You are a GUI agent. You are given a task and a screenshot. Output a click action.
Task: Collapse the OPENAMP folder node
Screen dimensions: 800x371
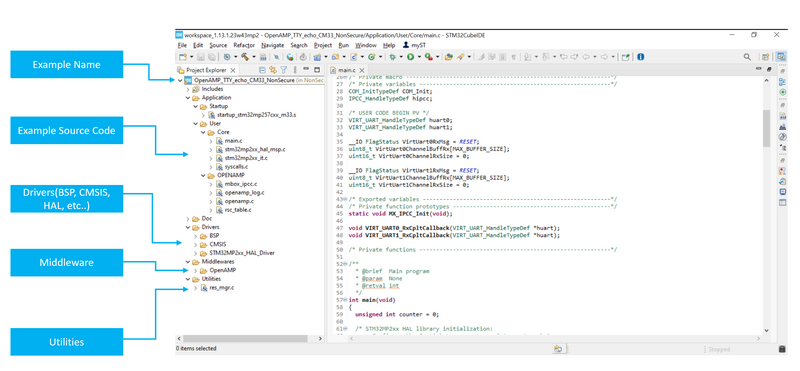(x=203, y=175)
